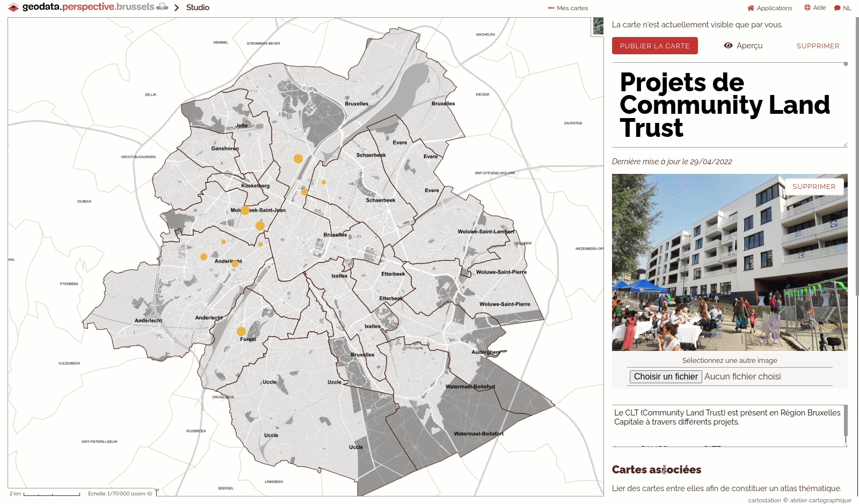Image resolution: width=859 pixels, height=504 pixels.
Task: Click the orange project dot near Forest
Action: tap(242, 332)
